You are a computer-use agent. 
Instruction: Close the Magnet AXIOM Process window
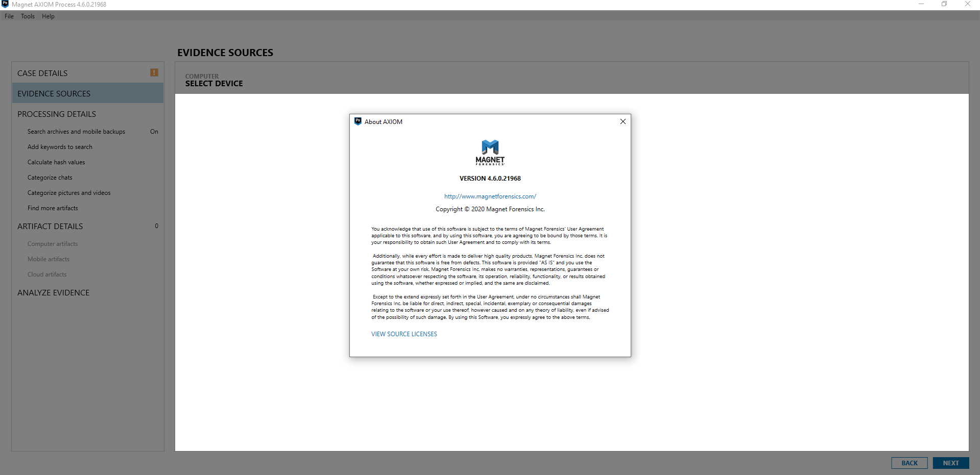[x=967, y=4]
